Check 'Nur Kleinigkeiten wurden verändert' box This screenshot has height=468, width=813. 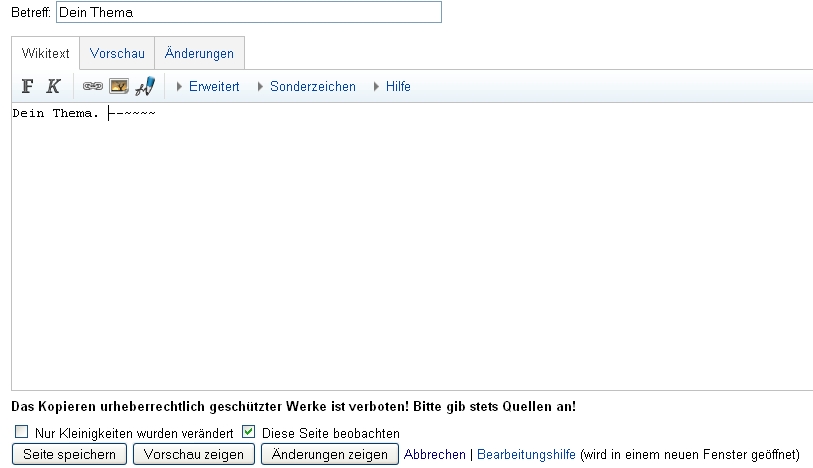[21, 433]
